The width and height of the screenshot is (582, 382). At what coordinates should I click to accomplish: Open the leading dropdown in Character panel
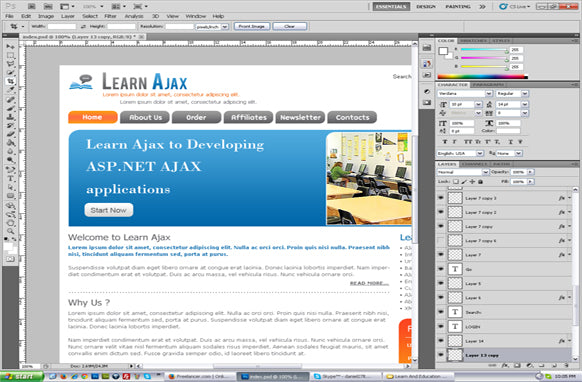(x=524, y=104)
